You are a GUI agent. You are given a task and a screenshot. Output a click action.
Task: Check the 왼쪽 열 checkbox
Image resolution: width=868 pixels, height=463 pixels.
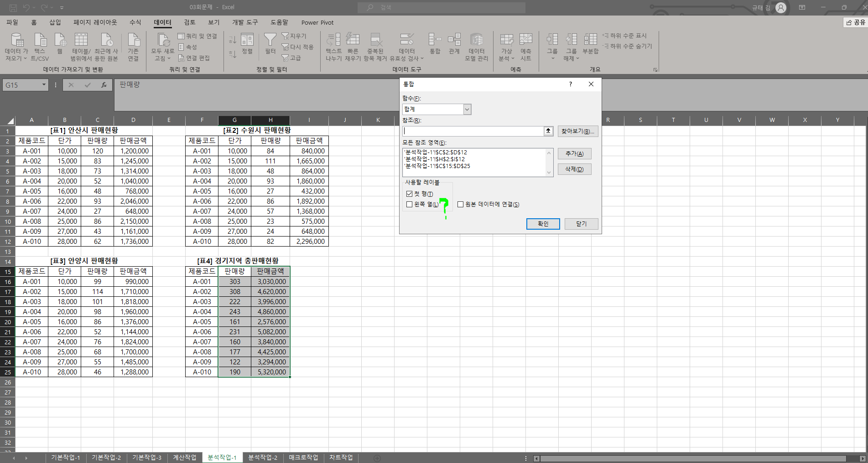pyautogui.click(x=409, y=205)
